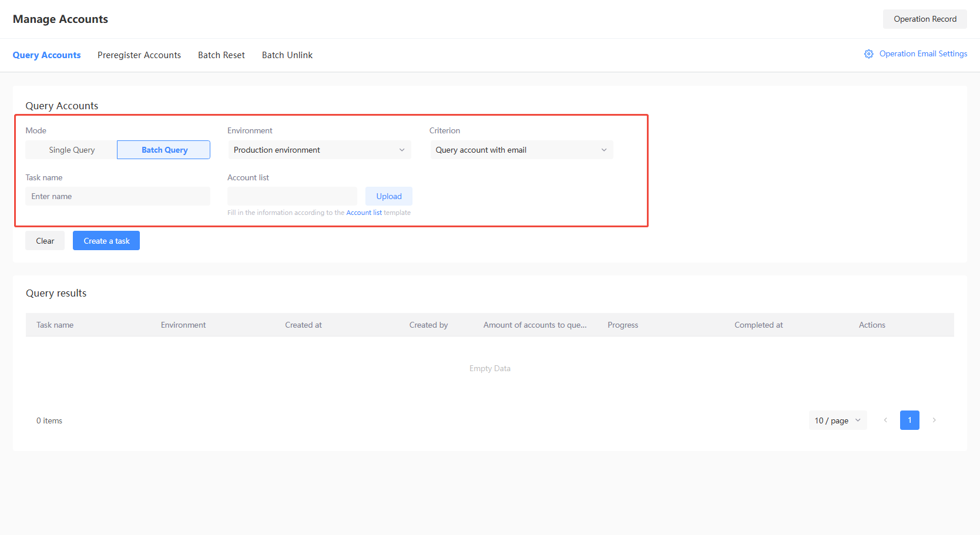The height and width of the screenshot is (535, 980).
Task: Expand the Environment dropdown chevron arrow
Action: pyautogui.click(x=402, y=150)
